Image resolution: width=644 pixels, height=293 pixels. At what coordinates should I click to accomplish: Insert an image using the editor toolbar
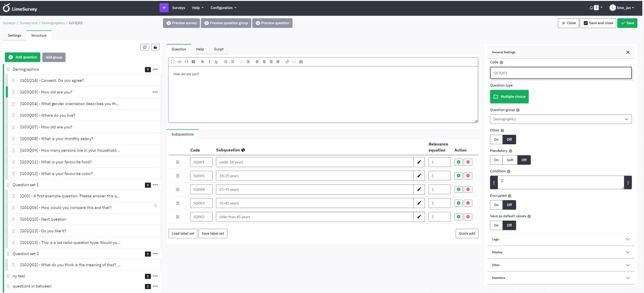click(301, 62)
